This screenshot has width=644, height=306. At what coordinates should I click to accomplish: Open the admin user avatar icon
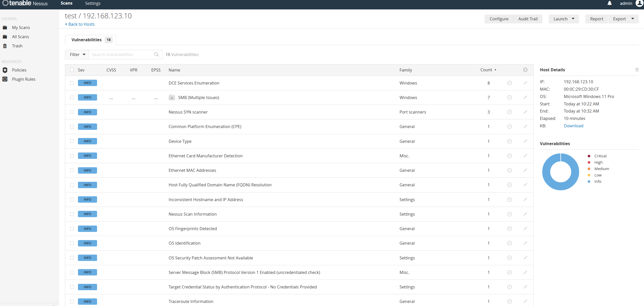tap(639, 3)
